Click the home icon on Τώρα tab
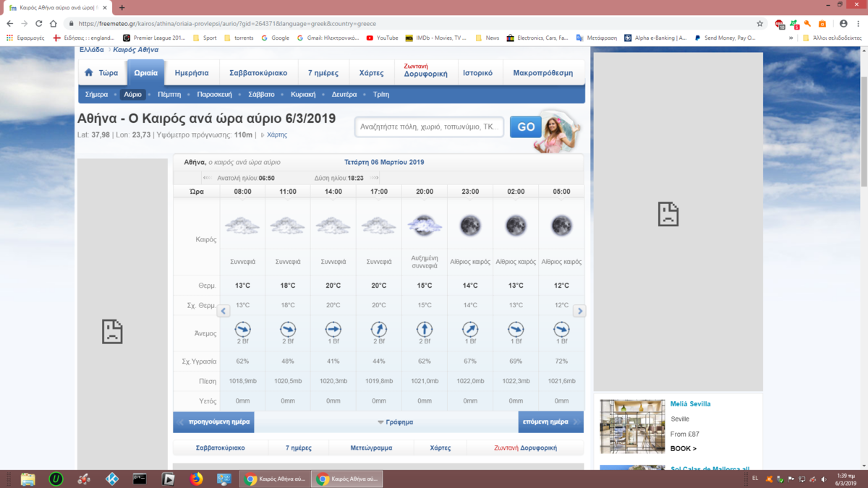868x488 pixels. [89, 73]
